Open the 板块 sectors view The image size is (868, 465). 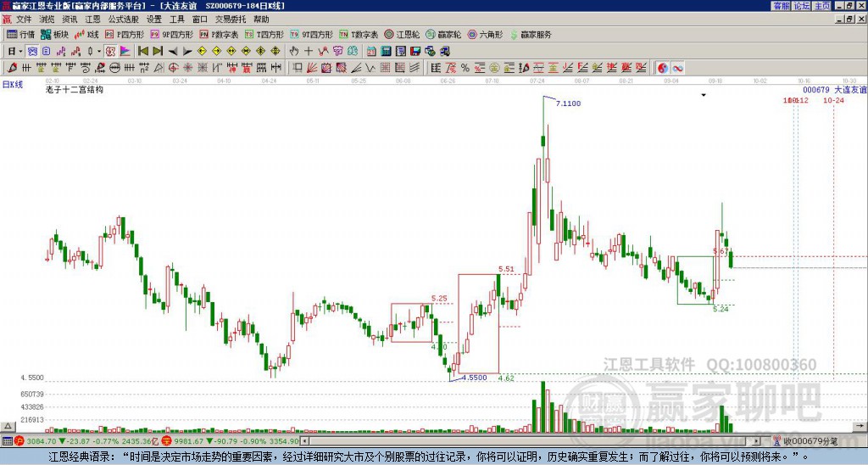(55, 34)
